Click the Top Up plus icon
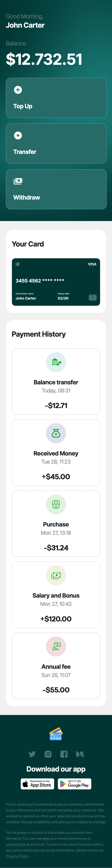112x868 pixels. click(x=18, y=90)
